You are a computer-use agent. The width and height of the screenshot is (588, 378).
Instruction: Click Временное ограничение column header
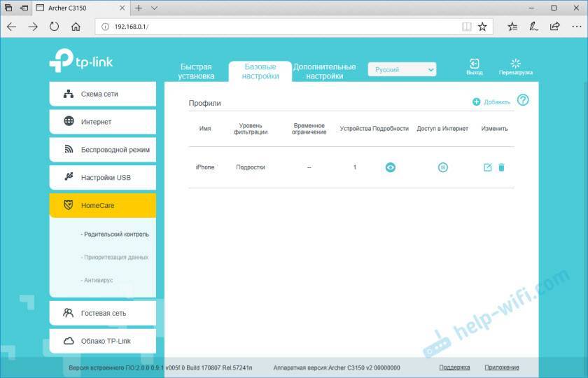click(309, 129)
